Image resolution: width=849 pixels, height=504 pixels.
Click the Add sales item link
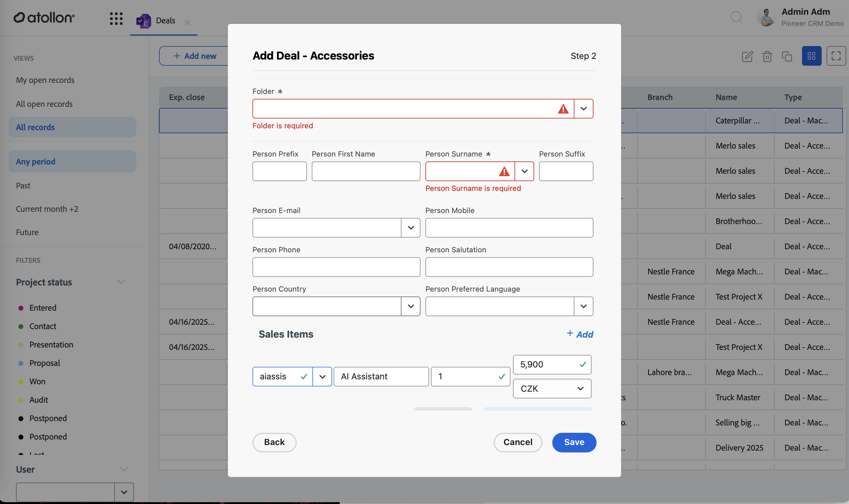(x=580, y=334)
